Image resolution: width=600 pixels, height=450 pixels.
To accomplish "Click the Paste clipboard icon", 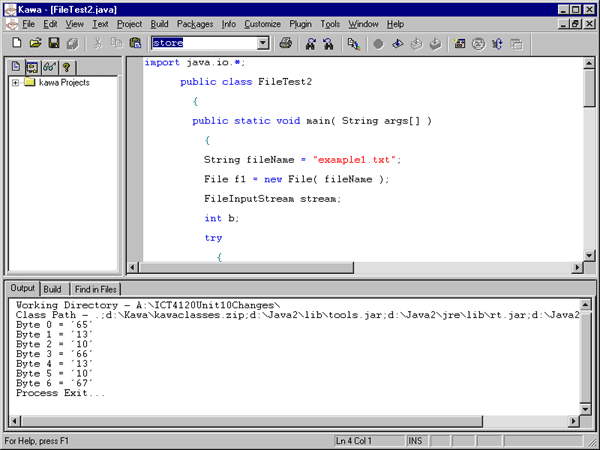I will [x=135, y=43].
